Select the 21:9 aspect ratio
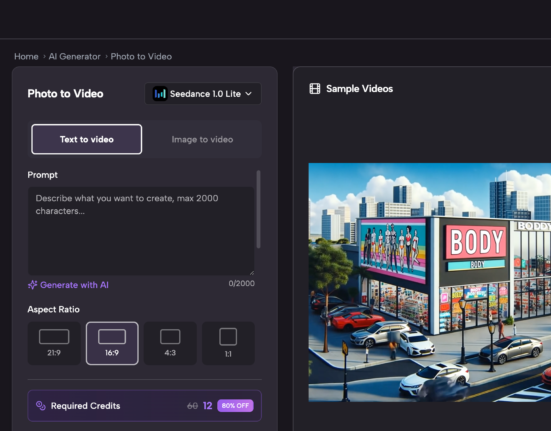The image size is (551, 431). point(54,343)
